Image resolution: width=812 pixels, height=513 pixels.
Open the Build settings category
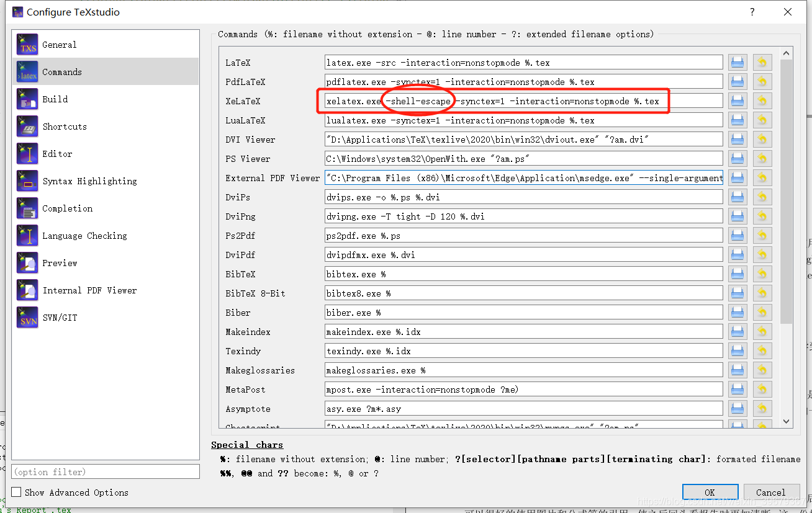(106, 99)
